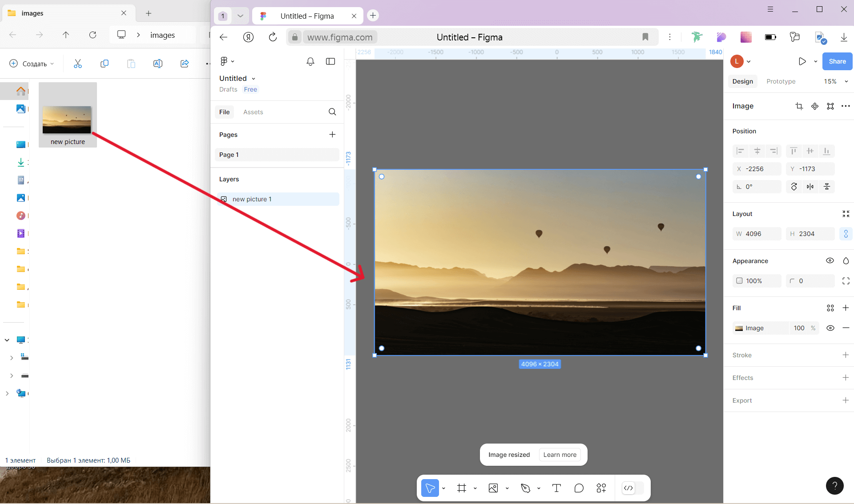
Task: Click the constraints alignment icon top-right
Action: click(x=830, y=106)
